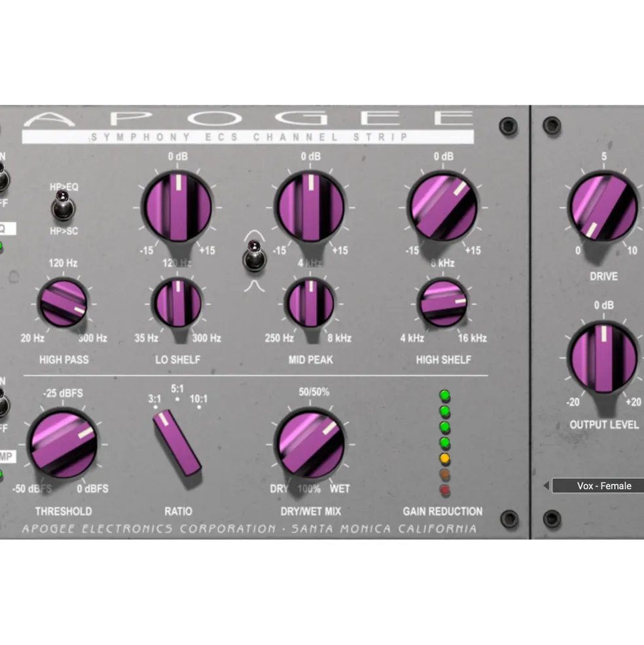The image size is (644, 645).
Task: Click the High Pass frequency knob
Action: 63,304
